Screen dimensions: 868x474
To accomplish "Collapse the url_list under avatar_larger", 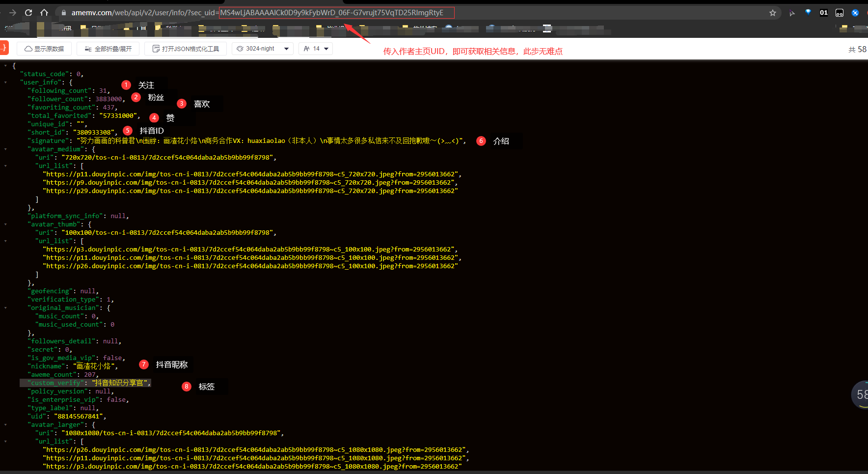I will click(5, 441).
